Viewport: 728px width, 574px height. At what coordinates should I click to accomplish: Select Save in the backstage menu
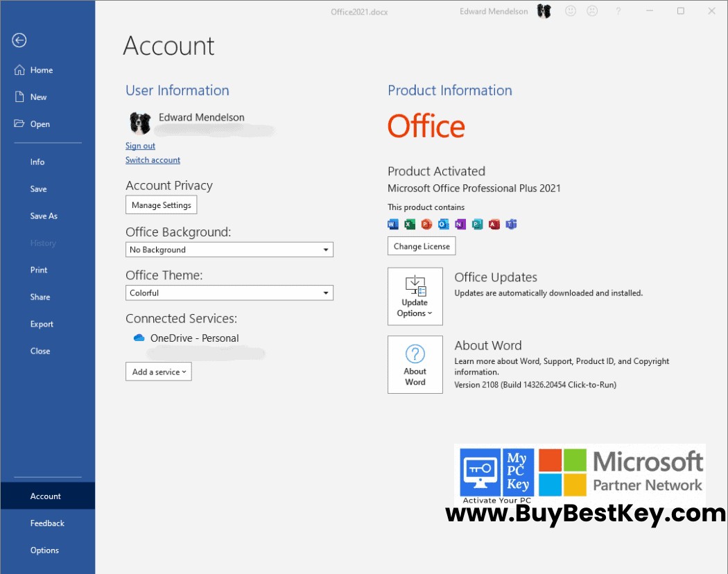(38, 189)
